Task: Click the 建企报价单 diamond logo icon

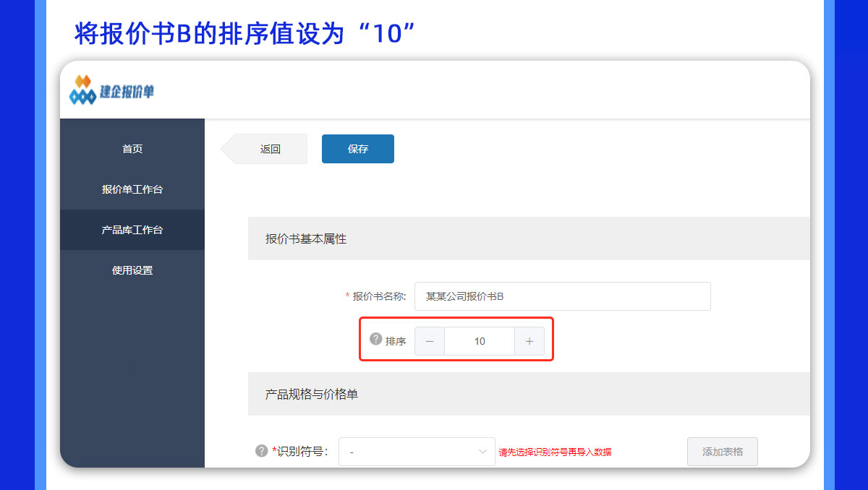Action: tap(82, 90)
